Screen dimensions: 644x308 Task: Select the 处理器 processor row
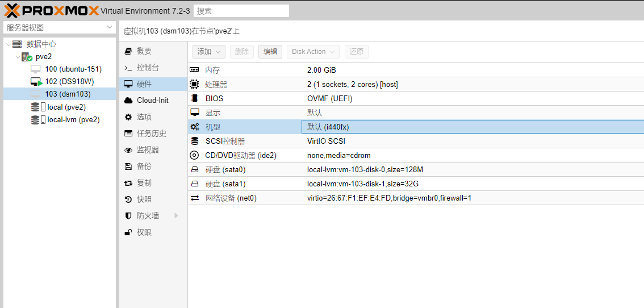tap(416, 85)
